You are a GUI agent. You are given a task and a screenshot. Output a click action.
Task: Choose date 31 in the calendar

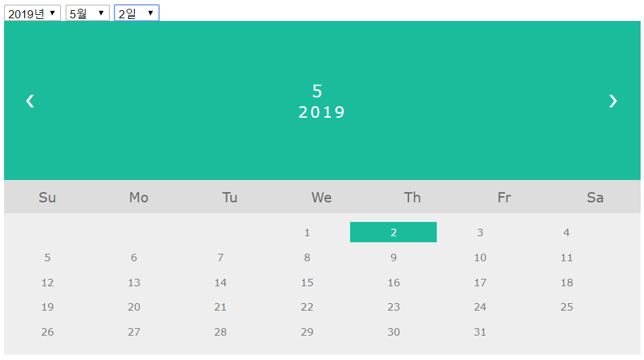(479, 332)
